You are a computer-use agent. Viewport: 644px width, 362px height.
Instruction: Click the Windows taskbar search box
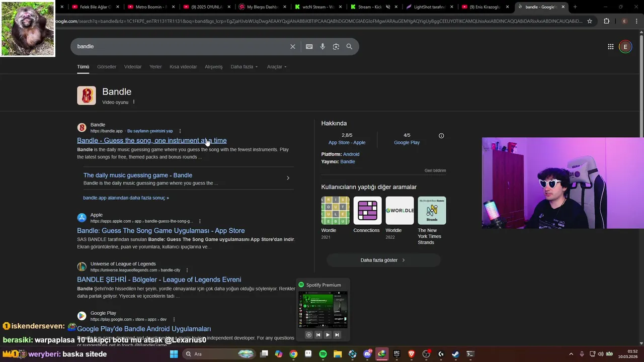[x=219, y=354]
